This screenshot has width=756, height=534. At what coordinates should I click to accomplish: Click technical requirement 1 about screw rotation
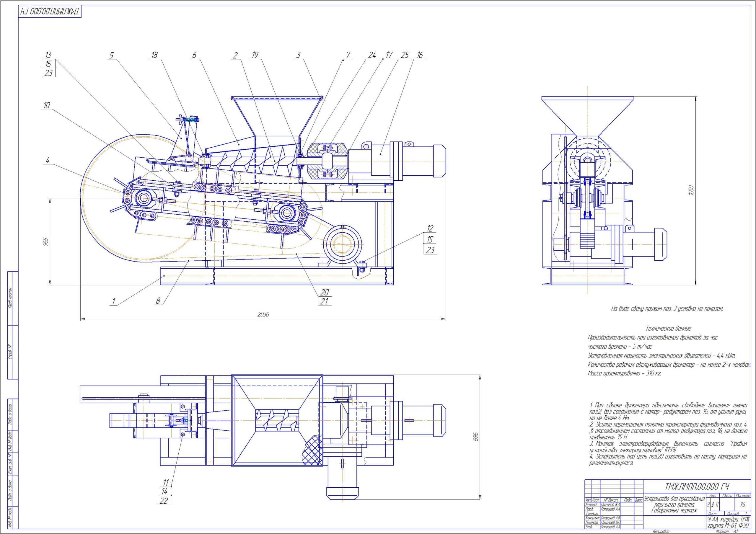pos(668,411)
